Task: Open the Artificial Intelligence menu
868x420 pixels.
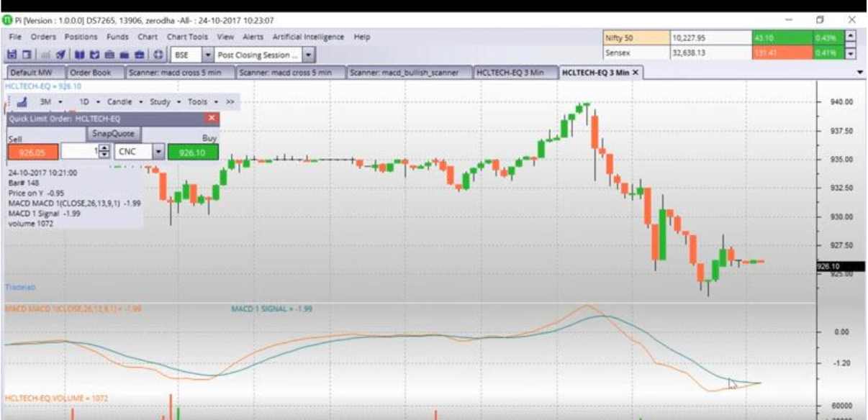Action: pyautogui.click(x=308, y=37)
